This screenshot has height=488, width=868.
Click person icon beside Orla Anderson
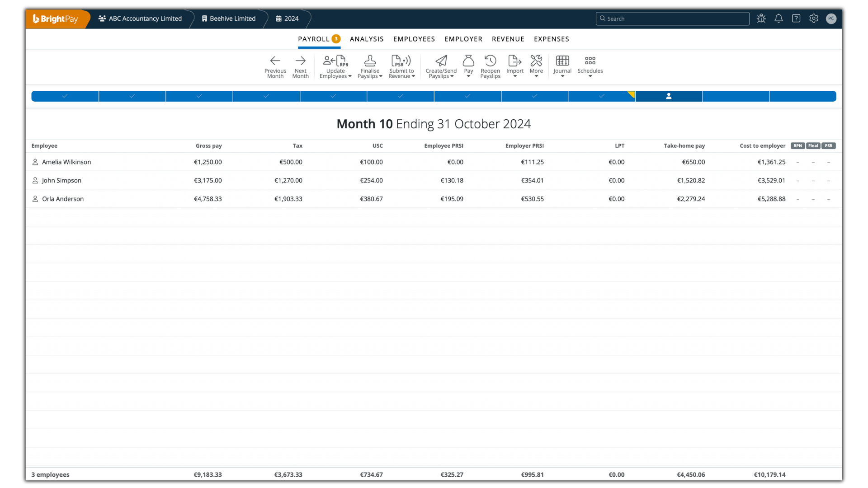35,199
